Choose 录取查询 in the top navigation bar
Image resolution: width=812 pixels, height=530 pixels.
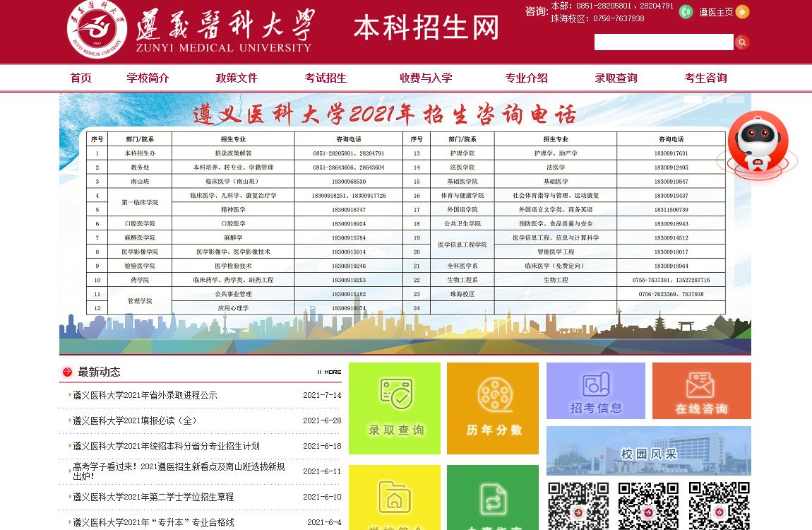pos(616,78)
